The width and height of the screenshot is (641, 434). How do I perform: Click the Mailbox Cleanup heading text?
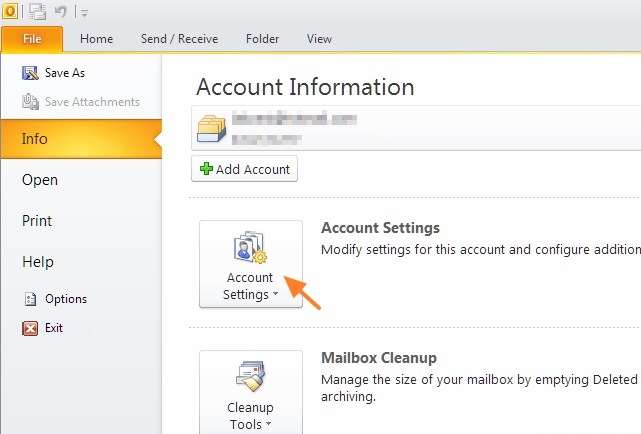(379, 358)
